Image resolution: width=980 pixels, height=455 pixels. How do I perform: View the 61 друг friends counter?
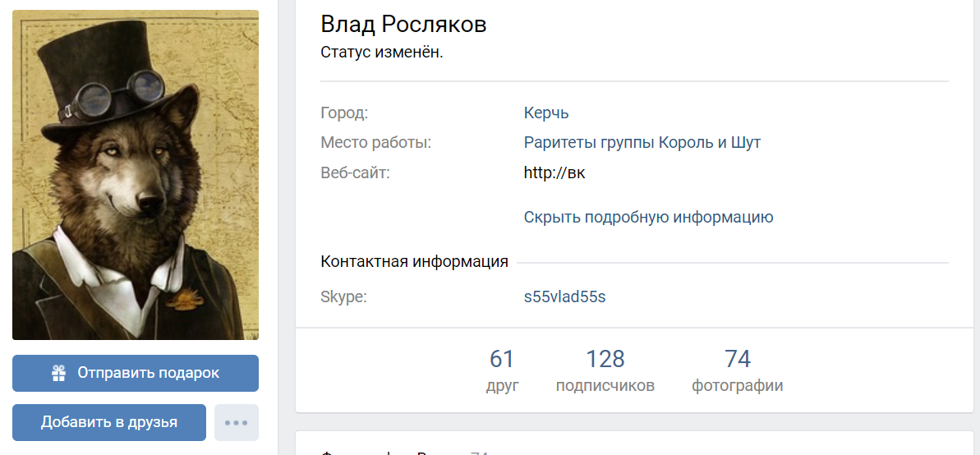[502, 370]
